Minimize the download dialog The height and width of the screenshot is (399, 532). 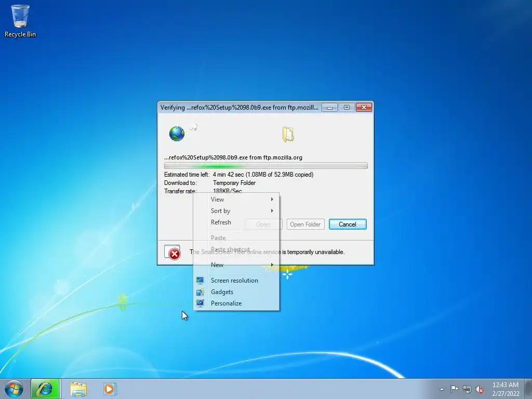[329, 108]
